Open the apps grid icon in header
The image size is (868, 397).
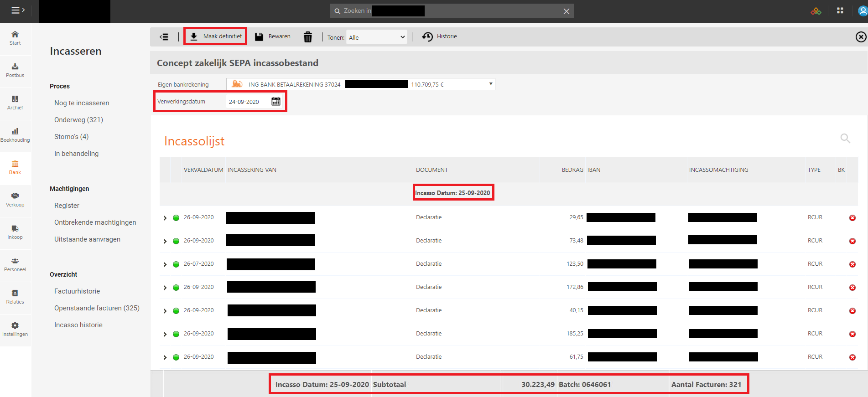[840, 11]
